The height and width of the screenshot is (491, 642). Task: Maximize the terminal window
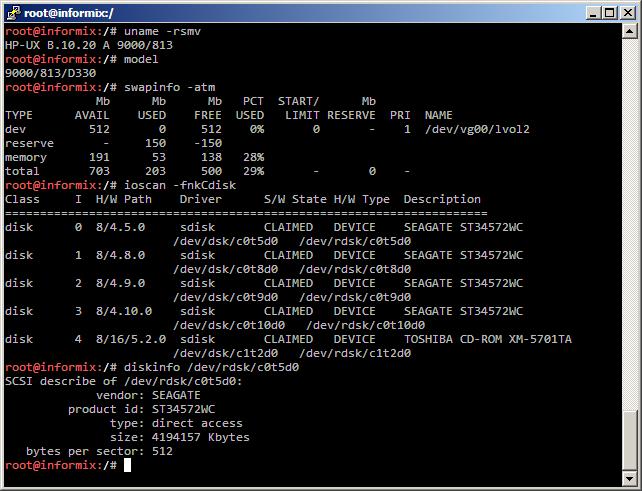pos(608,12)
